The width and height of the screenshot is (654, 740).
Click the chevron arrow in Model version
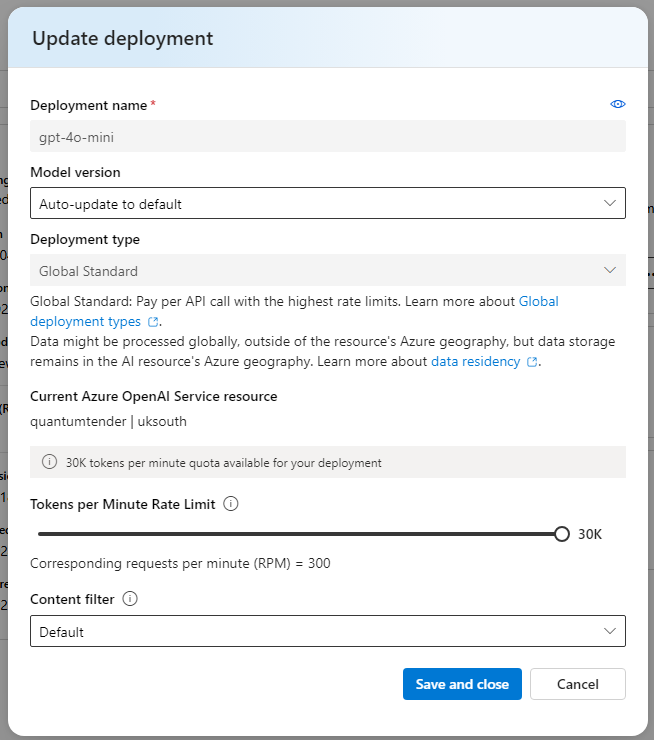[x=611, y=203]
